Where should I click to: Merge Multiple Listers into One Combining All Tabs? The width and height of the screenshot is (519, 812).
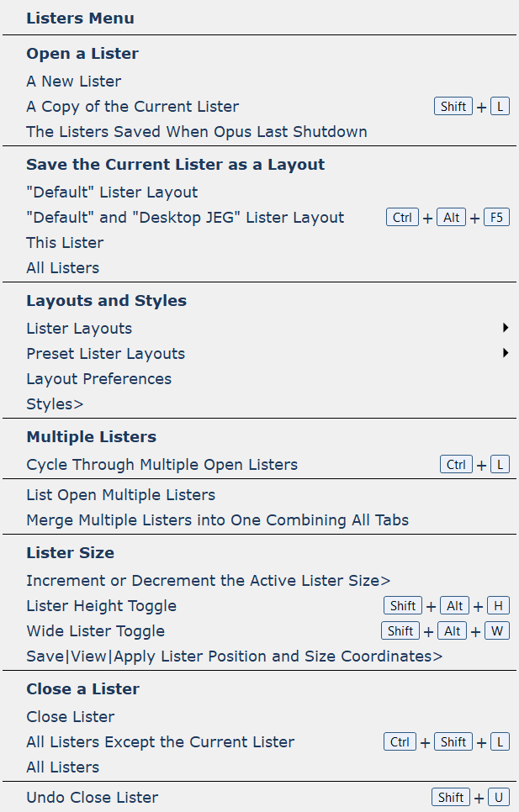click(217, 520)
